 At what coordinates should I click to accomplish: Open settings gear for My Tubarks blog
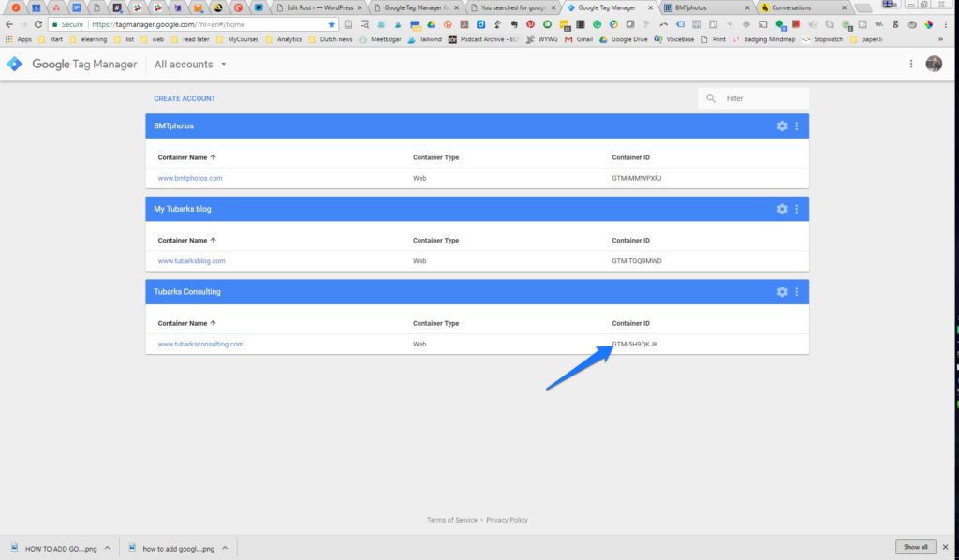[782, 209]
